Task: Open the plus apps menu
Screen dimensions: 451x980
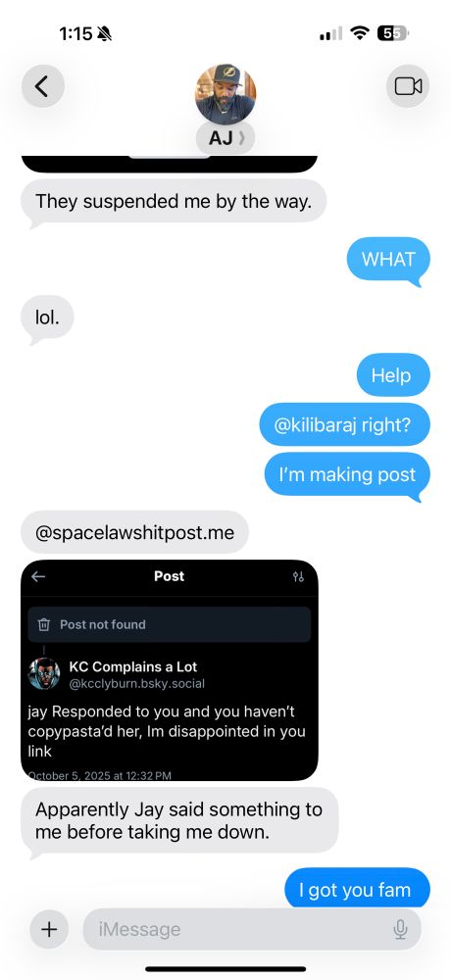Action: click(49, 929)
